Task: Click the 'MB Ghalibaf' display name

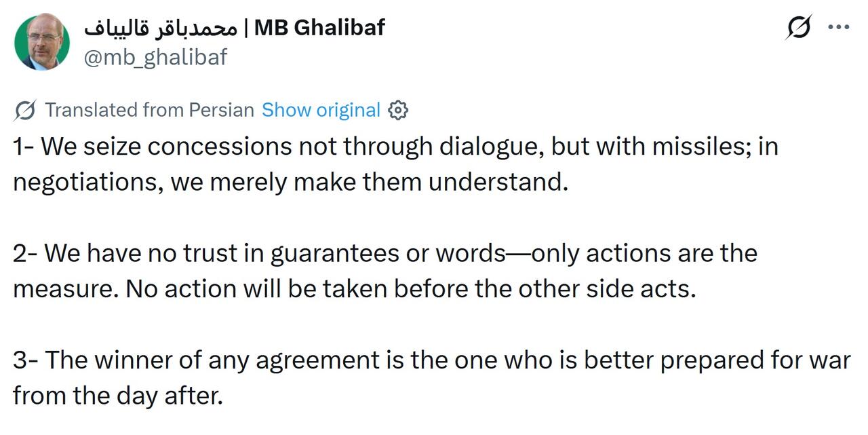Action: coord(319,27)
